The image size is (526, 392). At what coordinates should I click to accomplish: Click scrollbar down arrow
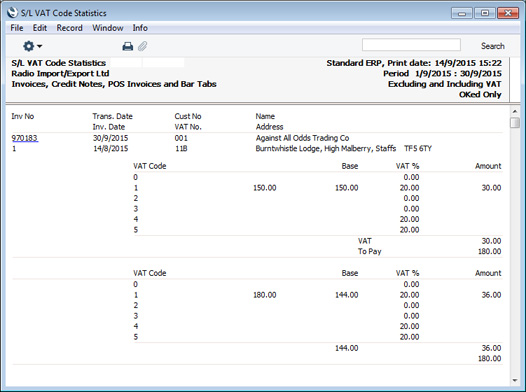click(x=515, y=380)
